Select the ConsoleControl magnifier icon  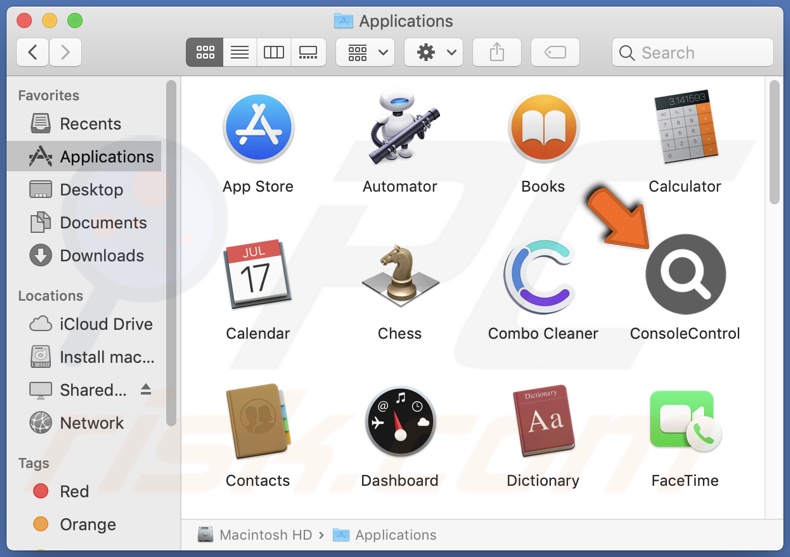coord(686,274)
